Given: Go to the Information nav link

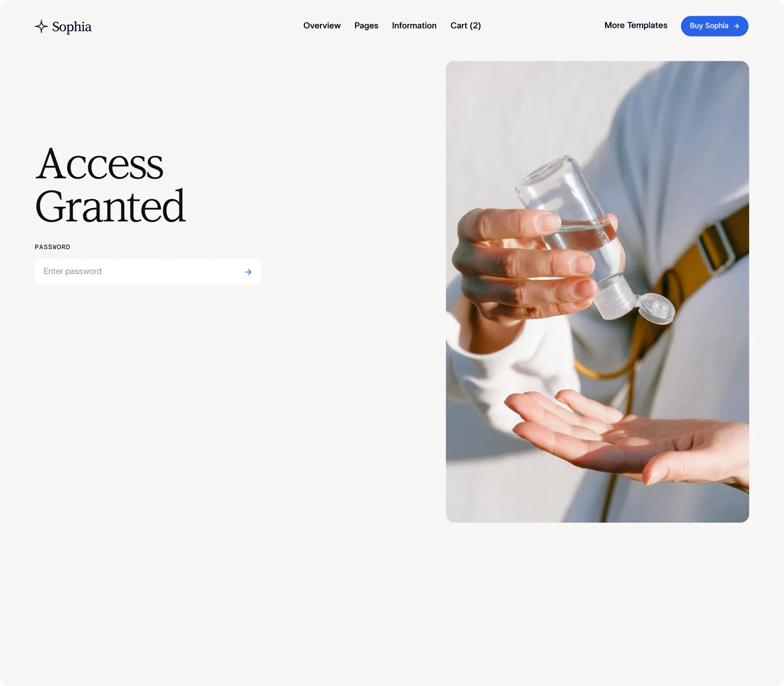Looking at the screenshot, I should coord(414,25).
